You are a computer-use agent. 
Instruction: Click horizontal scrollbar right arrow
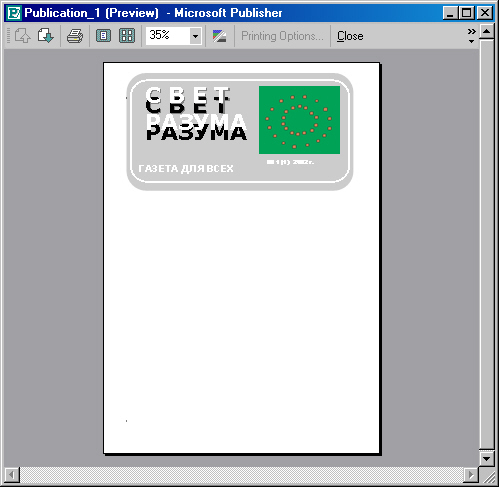(471, 475)
